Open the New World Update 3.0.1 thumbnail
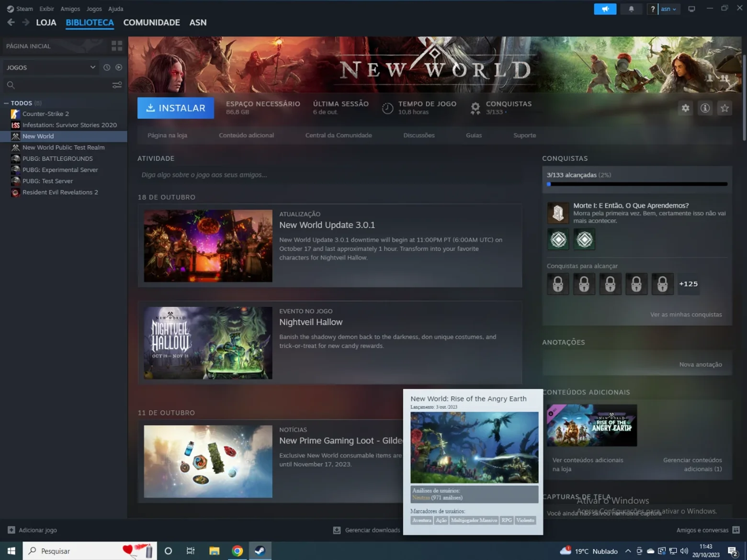This screenshot has height=560, width=747. [208, 246]
